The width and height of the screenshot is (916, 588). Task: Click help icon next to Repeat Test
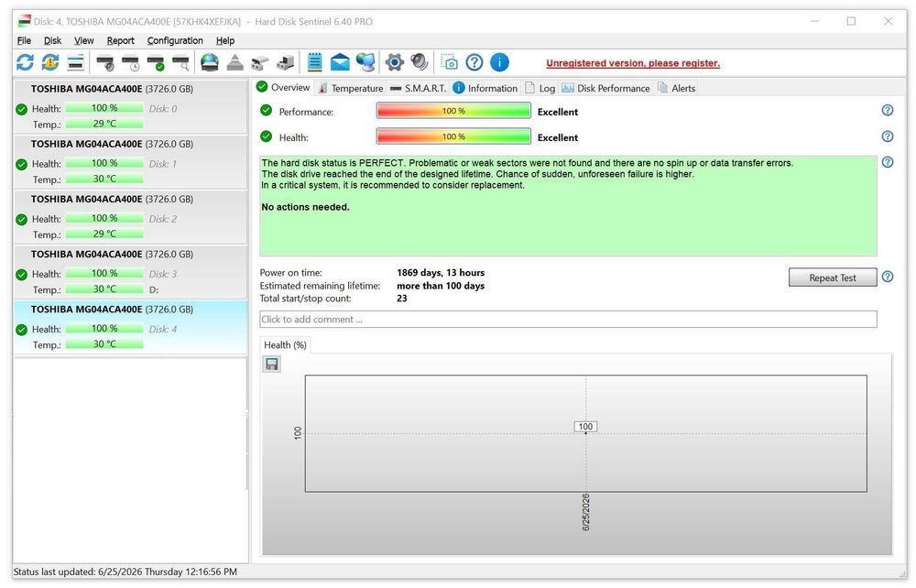887,277
